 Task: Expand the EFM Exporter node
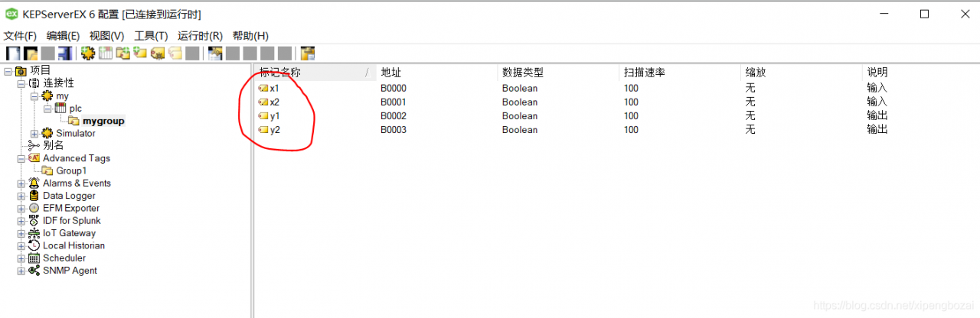[x=21, y=208]
